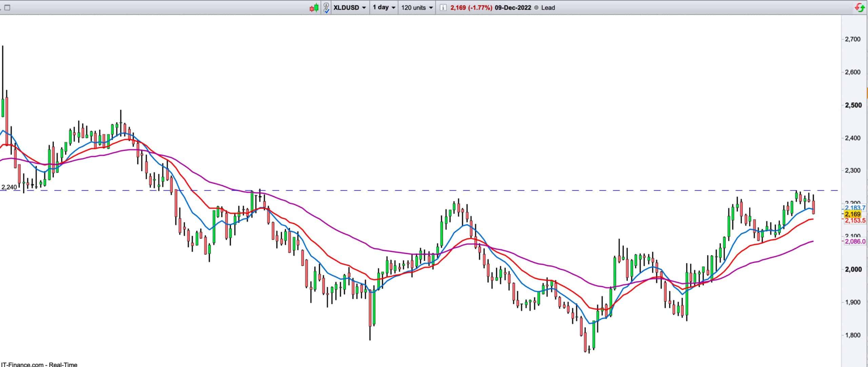Click the 2,169 (-1.77%) price change text

pyautogui.click(x=471, y=7)
